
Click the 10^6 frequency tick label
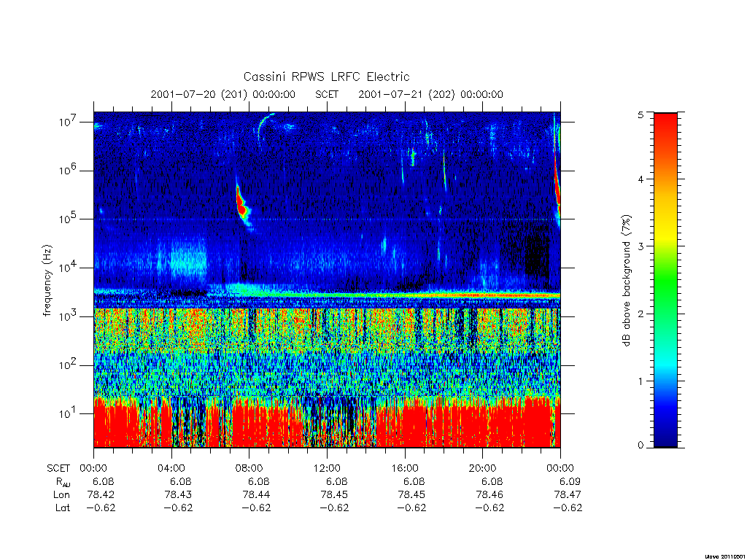(68, 170)
